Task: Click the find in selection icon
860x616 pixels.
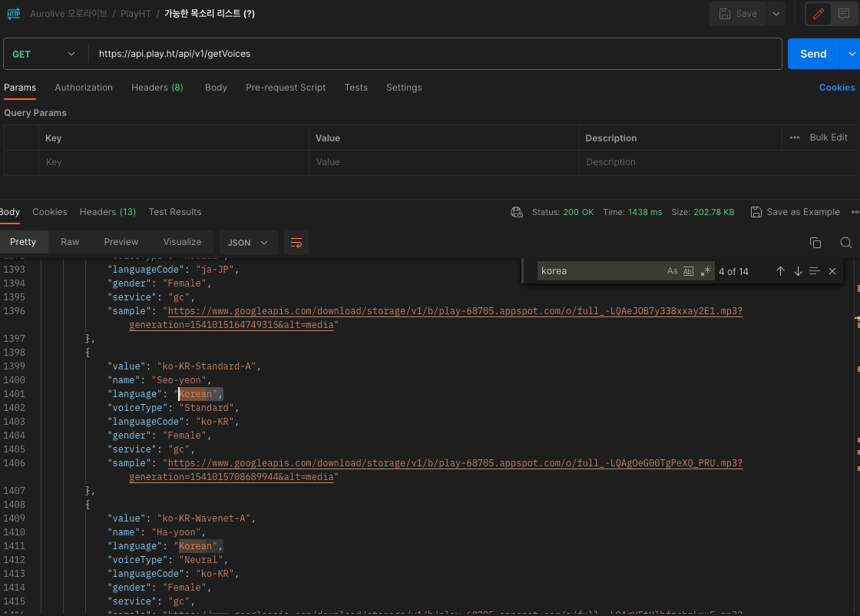Action: [x=815, y=271]
